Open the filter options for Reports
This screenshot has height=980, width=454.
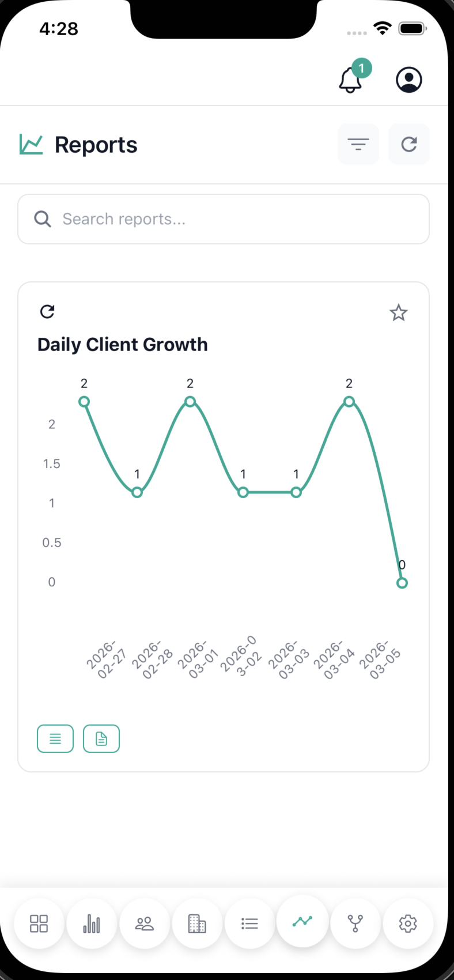coord(358,144)
